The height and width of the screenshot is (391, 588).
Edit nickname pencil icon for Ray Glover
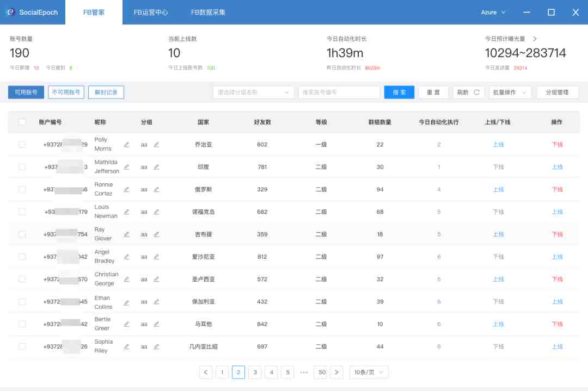pyautogui.click(x=126, y=234)
